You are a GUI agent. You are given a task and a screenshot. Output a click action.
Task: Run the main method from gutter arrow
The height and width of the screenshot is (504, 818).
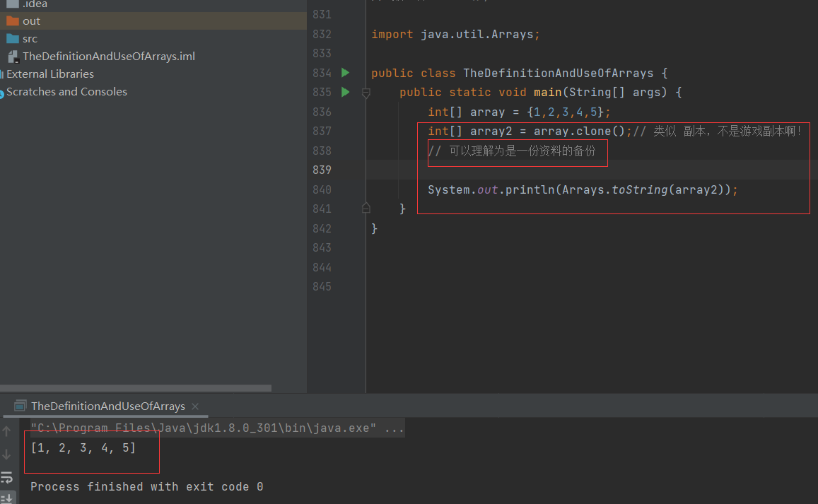345,93
